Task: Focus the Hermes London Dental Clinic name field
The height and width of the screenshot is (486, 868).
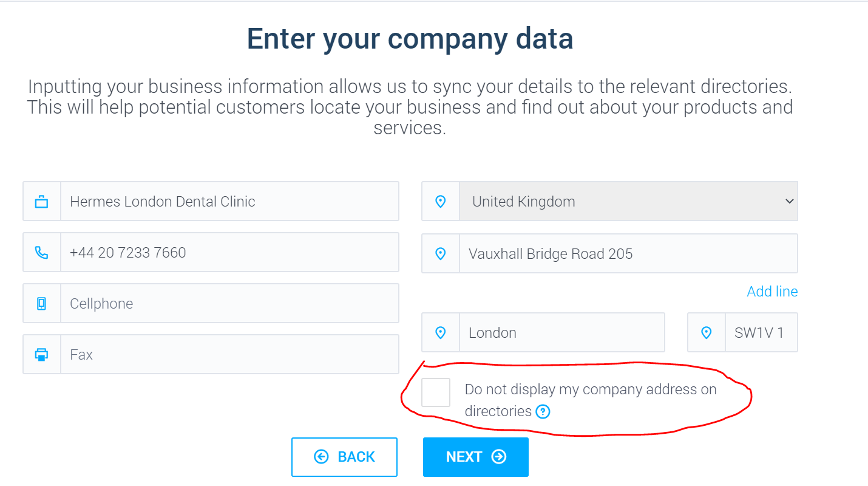Action: [x=229, y=202]
